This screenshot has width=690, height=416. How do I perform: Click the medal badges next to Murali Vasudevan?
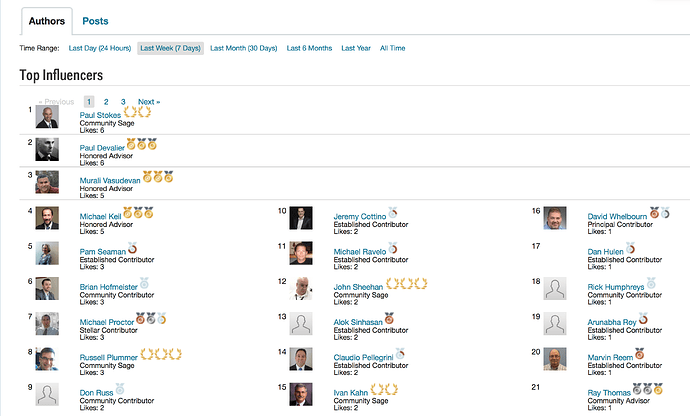click(158, 178)
